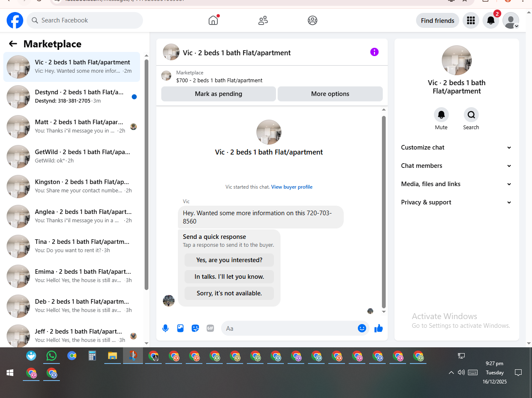Click the chat header title 'Vic · 2 beds 1 bath Flat/apartment'
The width and height of the screenshot is (532, 398).
(x=237, y=53)
